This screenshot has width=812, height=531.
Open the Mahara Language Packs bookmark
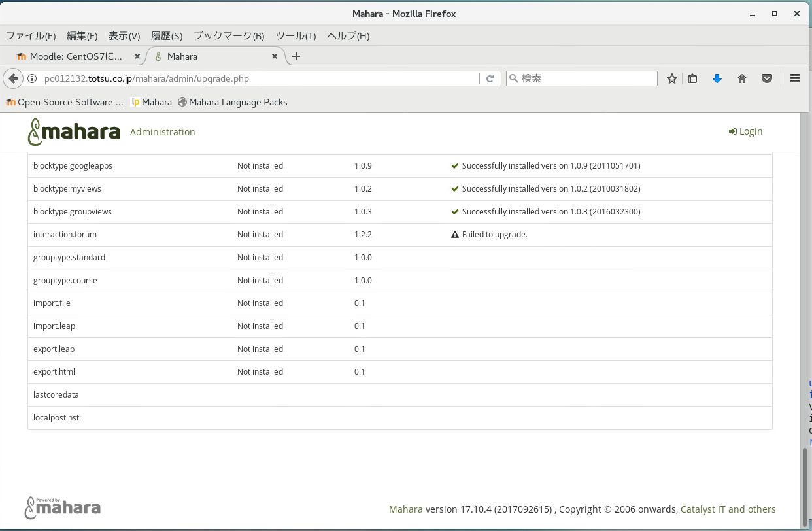pyautogui.click(x=232, y=102)
